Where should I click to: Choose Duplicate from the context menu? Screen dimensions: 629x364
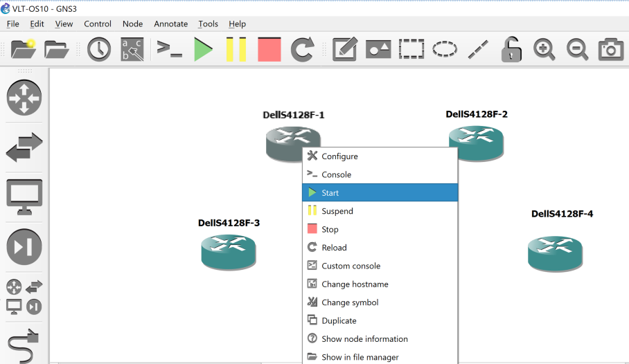(x=380, y=320)
